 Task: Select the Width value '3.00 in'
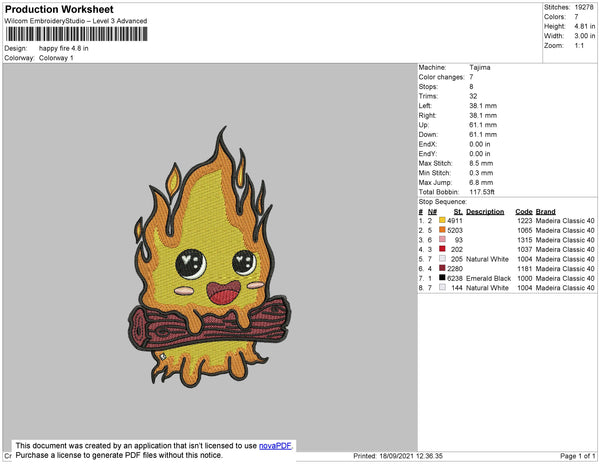point(585,36)
